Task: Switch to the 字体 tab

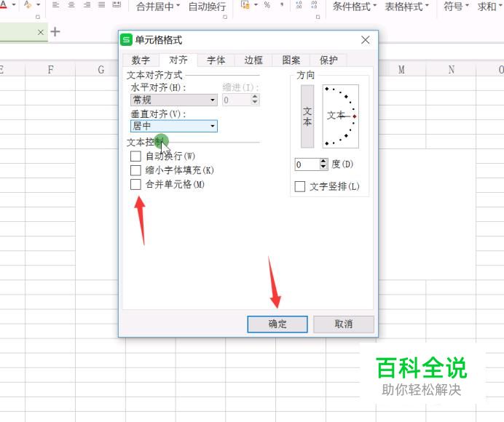Action: (x=216, y=60)
